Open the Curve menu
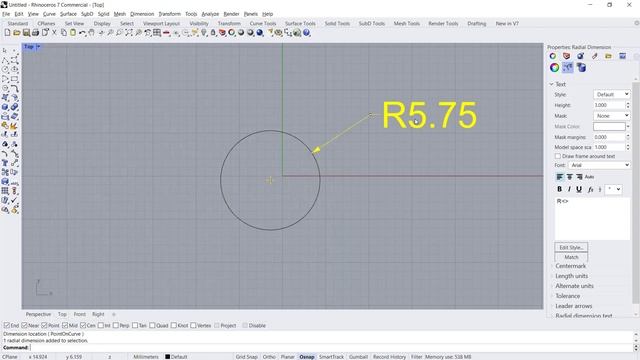Image resolution: width=640 pixels, height=360 pixels. pyautogui.click(x=49, y=14)
